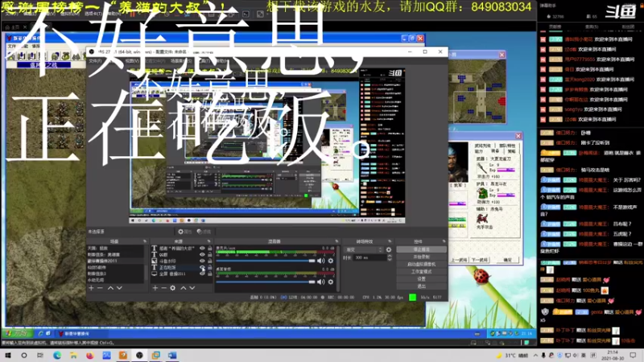This screenshot has width=644, height=362.
Task: Click 停止推流 stop streaming button
Action: tap(421, 249)
